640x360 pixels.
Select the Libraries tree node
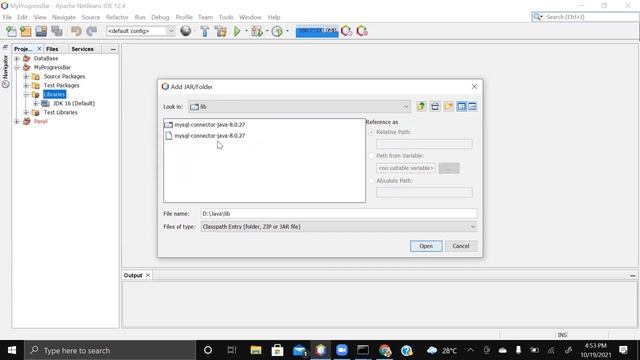[x=54, y=94]
